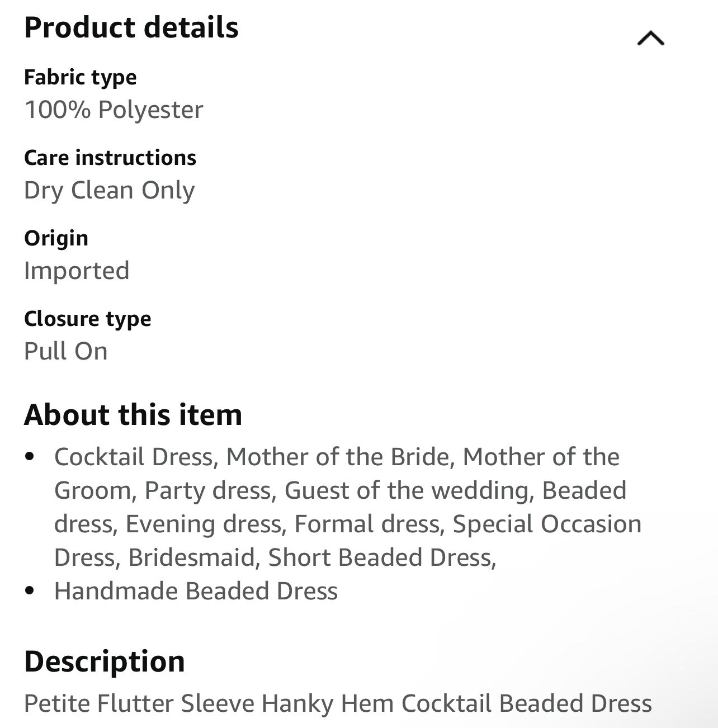
Task: Select the Handmade Beaded Dress bullet
Action: [196, 591]
